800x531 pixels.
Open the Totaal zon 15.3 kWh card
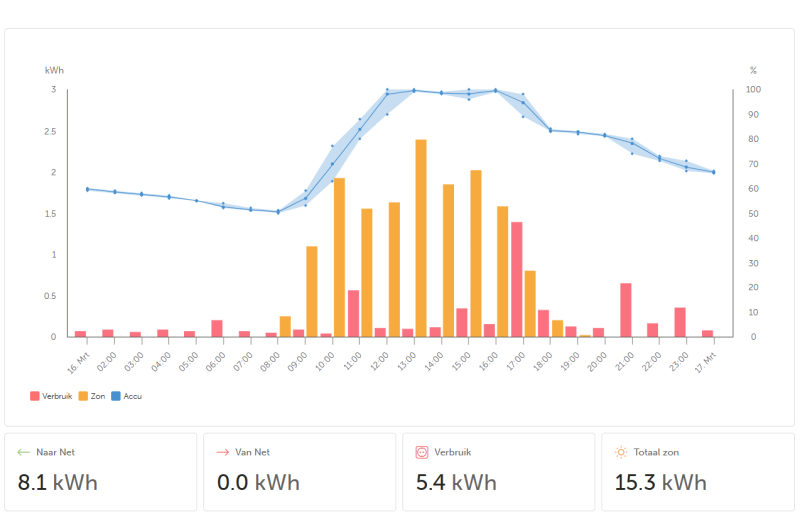698,472
